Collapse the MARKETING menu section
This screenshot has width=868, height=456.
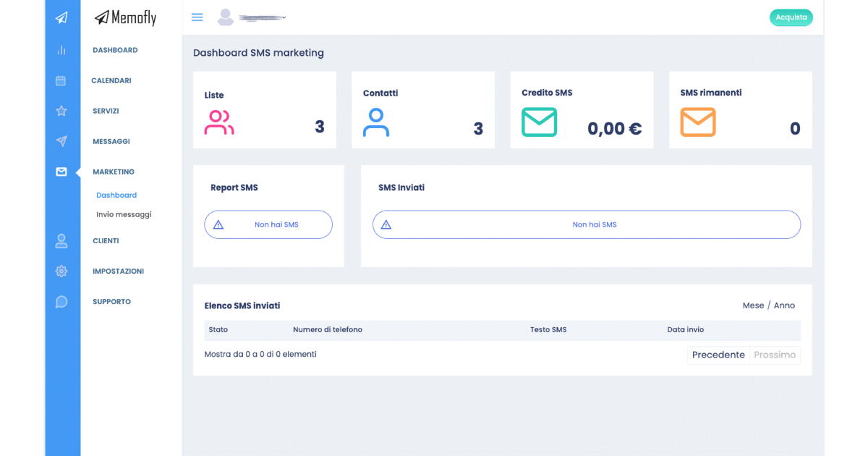pos(114,172)
